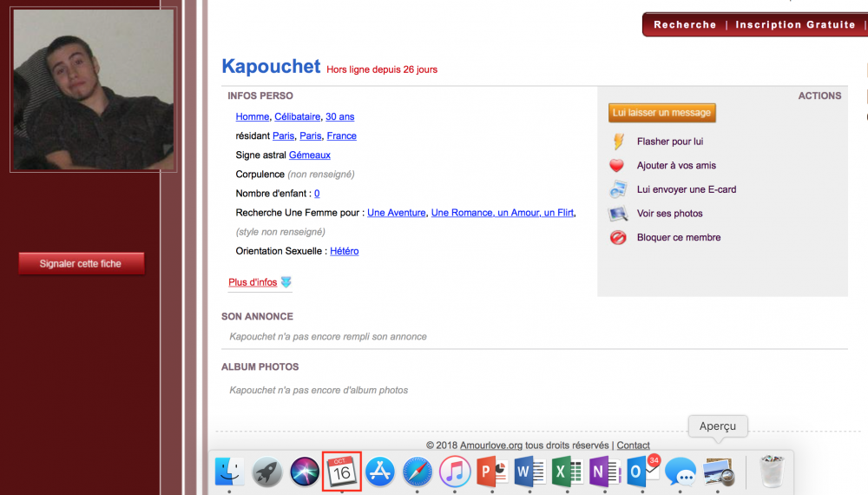
Task: Click the Célibataire link
Action: (x=297, y=116)
